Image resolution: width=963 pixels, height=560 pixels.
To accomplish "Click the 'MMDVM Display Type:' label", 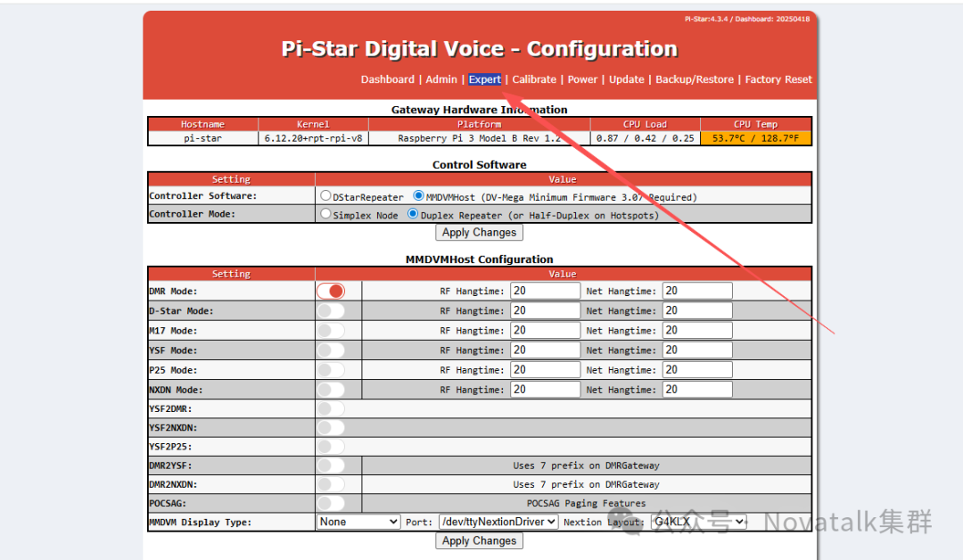I will [201, 523].
